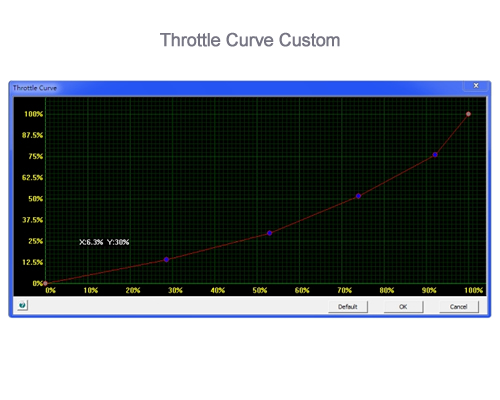Click the Throttle Curve title bar text

coord(35,88)
